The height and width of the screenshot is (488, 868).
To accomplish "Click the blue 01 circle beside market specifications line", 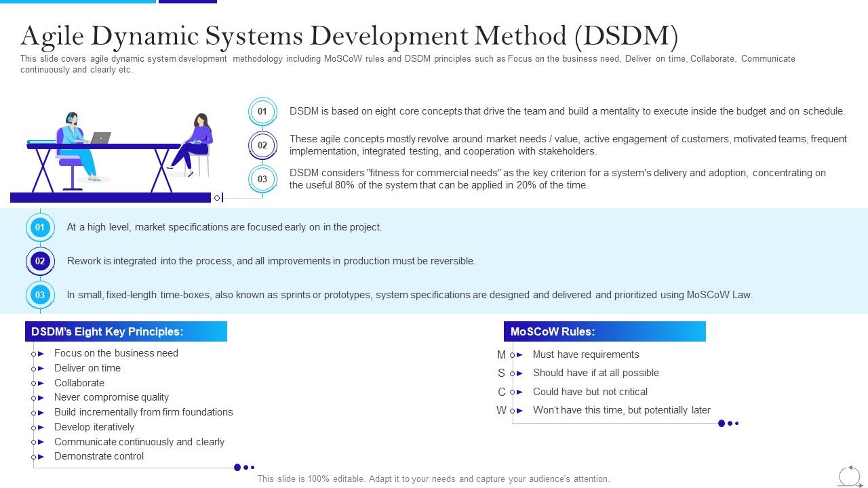I will 40,228.
